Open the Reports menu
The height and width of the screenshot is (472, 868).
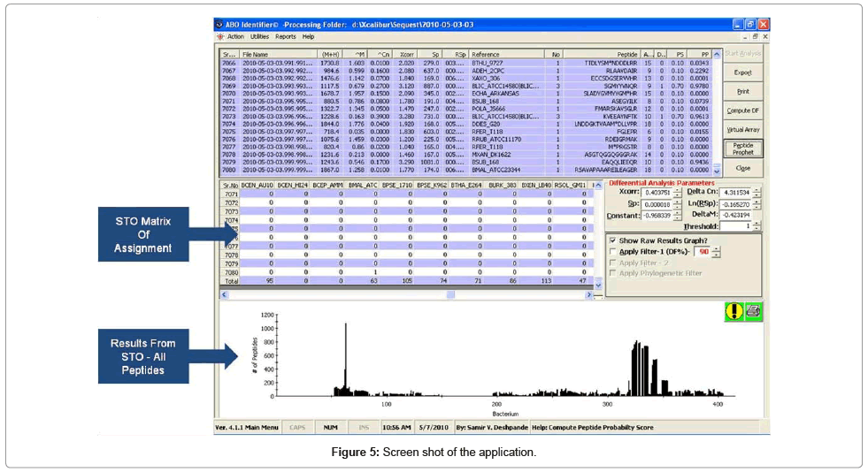point(285,37)
